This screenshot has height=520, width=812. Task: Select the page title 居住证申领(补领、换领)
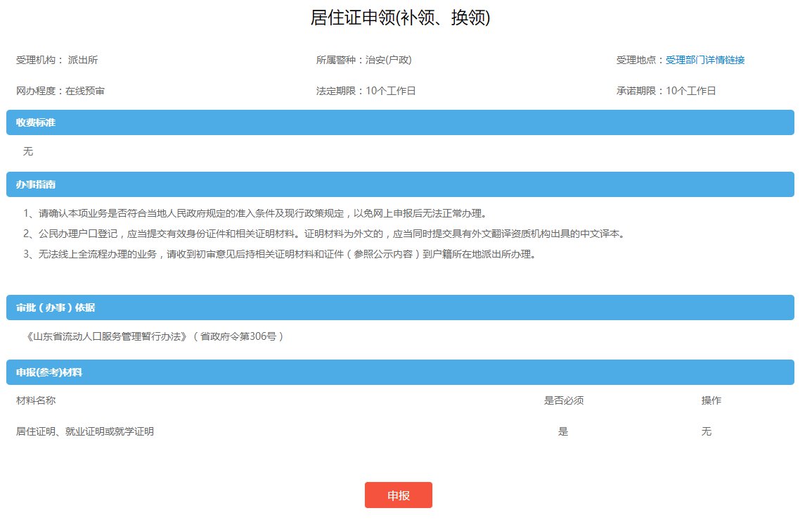[400, 18]
